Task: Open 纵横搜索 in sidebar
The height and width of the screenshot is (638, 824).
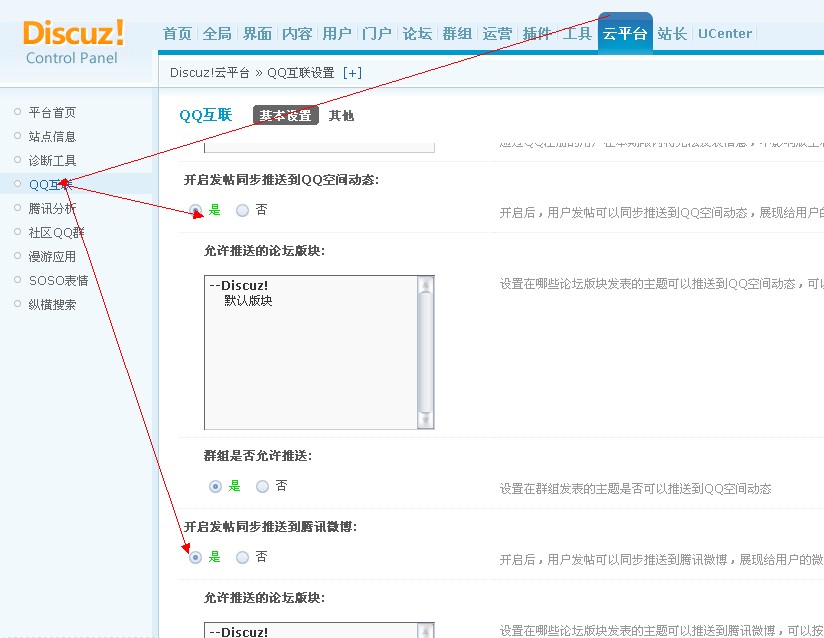Action: [52, 304]
